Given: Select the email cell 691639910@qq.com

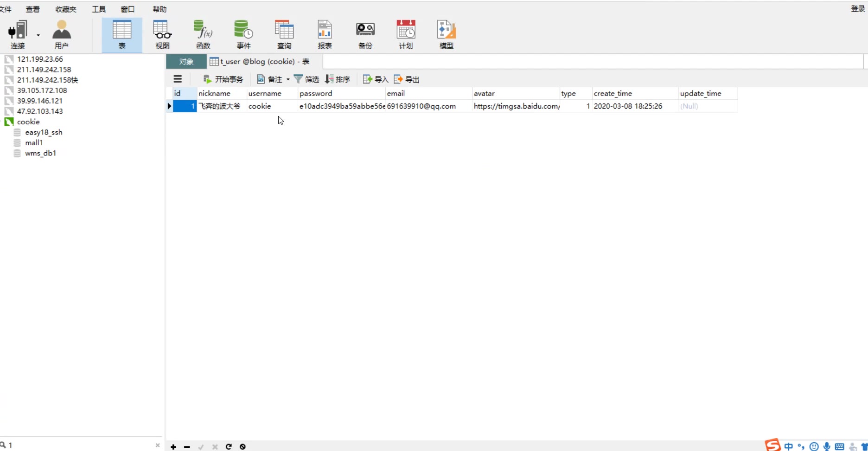Looking at the screenshot, I should (x=429, y=106).
